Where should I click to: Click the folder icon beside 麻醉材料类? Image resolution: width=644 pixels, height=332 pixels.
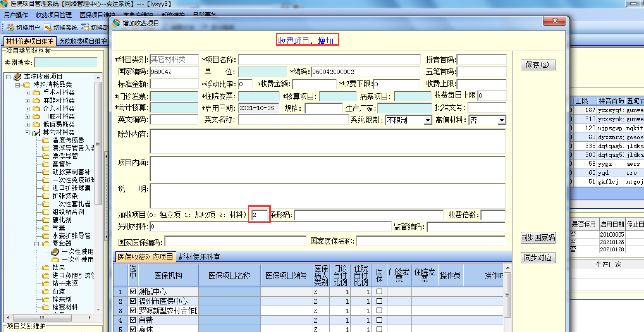(x=36, y=100)
